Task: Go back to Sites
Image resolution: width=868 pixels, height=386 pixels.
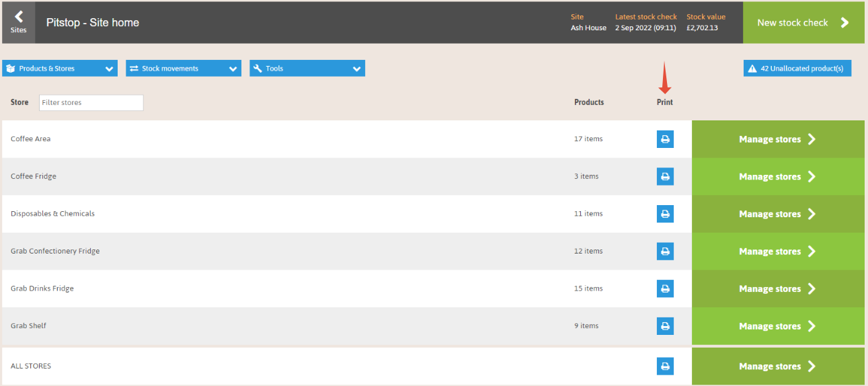Action: (x=19, y=22)
